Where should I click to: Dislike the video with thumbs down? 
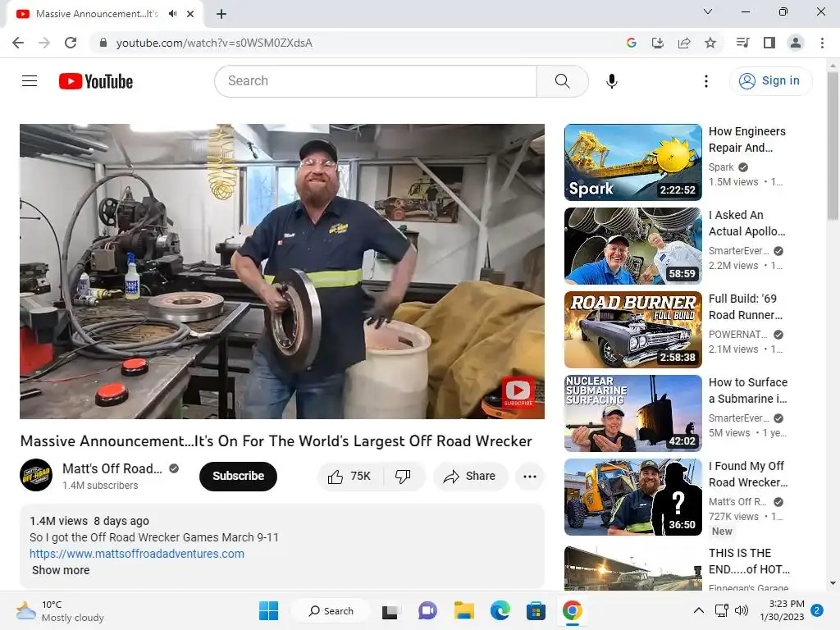[x=403, y=477]
